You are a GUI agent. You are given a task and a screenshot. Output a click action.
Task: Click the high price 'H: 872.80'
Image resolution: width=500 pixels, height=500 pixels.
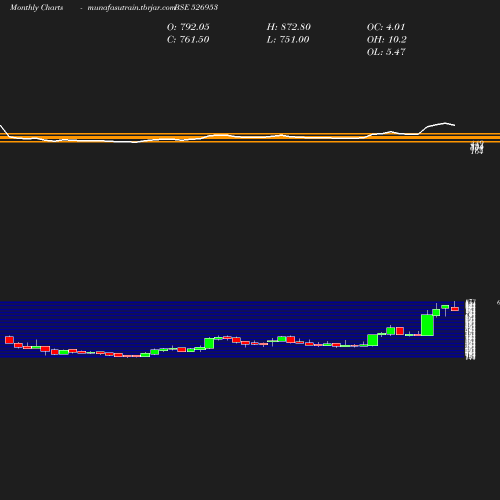[289, 27]
